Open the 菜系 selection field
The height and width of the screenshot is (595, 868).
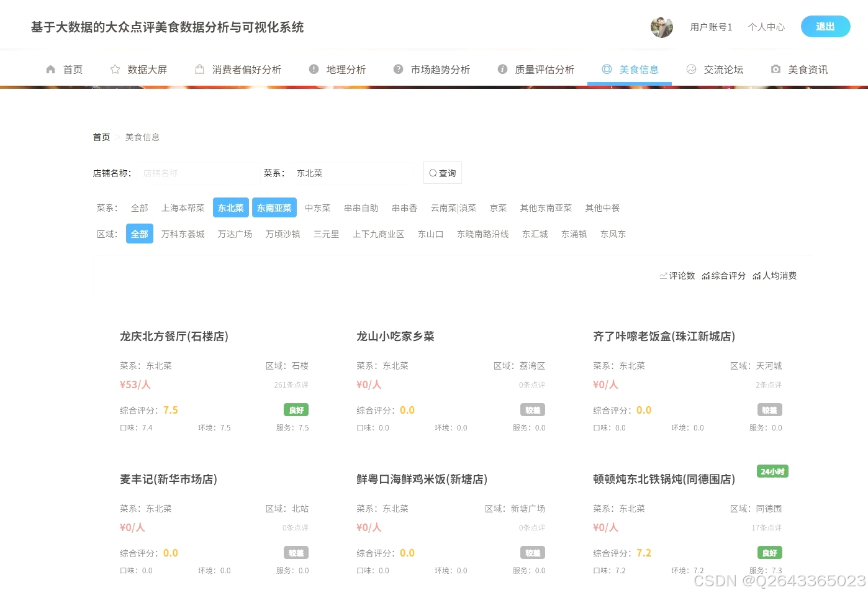pyautogui.click(x=351, y=173)
